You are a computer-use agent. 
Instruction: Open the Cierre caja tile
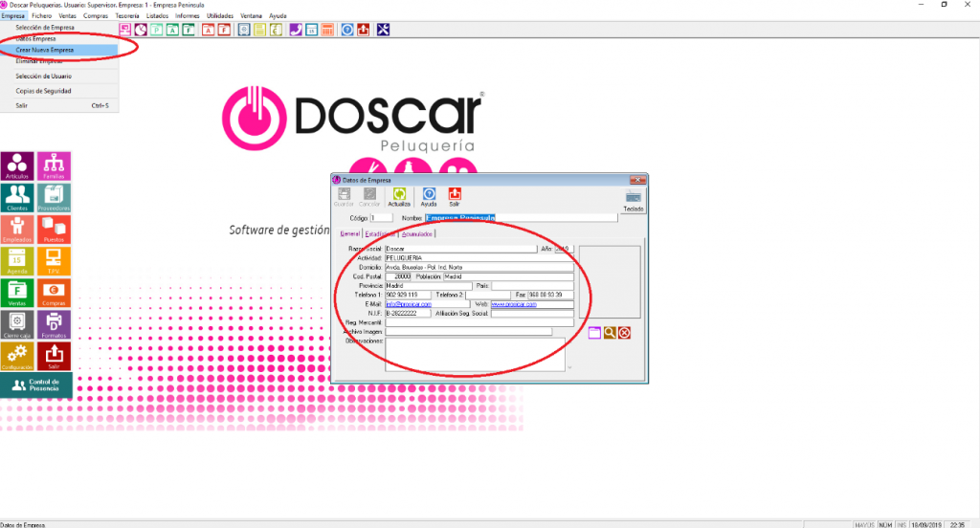pyautogui.click(x=17, y=325)
